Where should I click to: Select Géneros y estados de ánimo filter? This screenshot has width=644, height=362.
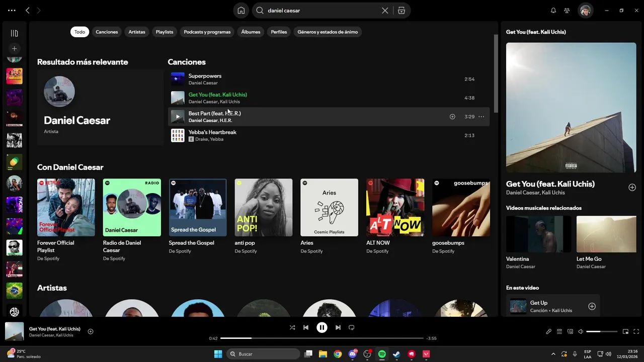(328, 32)
